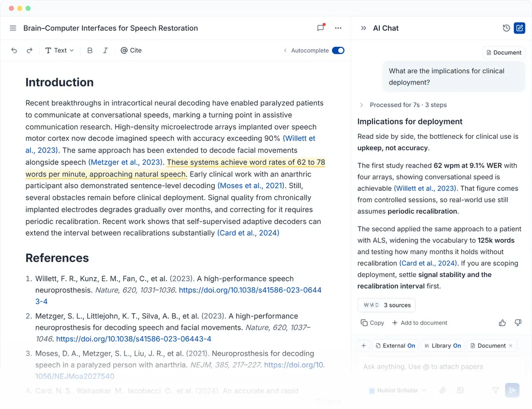Viewport: 532px width, 409px height.
Task: Add the AI response to the document
Action: (x=420, y=323)
